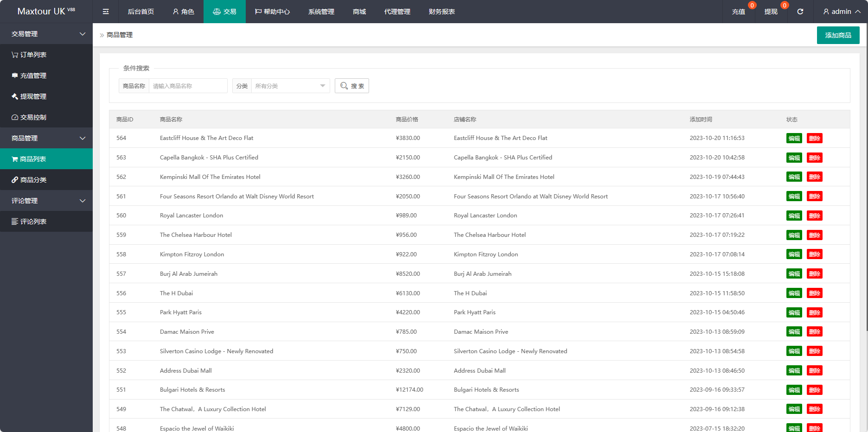Screen dimensions: 868x432
Task: Open 订单列表 in the sidebar
Action: click(x=46, y=55)
